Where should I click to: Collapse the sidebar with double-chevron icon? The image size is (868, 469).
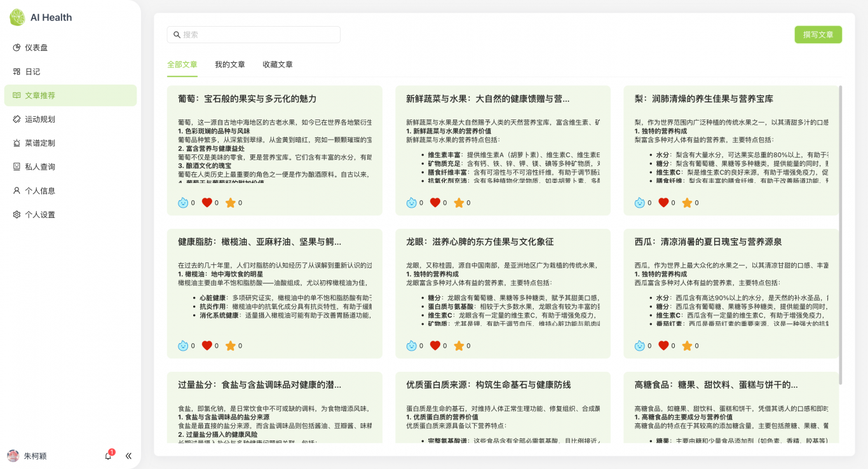coord(128,456)
